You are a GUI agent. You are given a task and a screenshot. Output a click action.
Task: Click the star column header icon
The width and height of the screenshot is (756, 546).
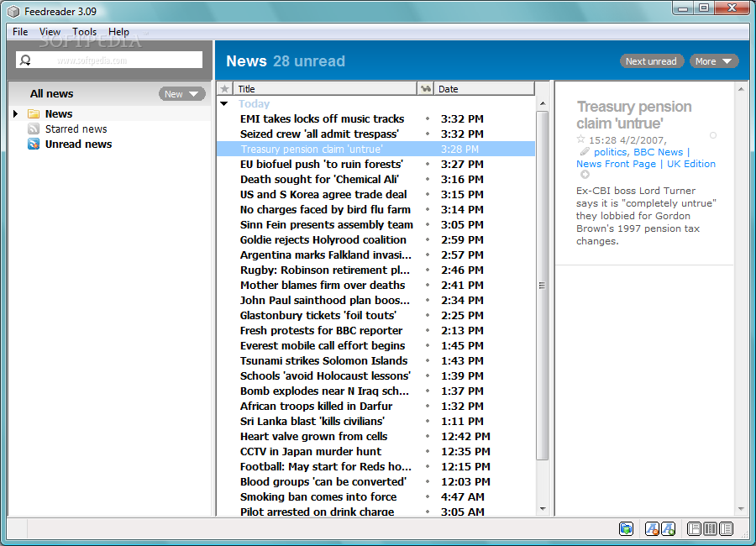pyautogui.click(x=224, y=89)
